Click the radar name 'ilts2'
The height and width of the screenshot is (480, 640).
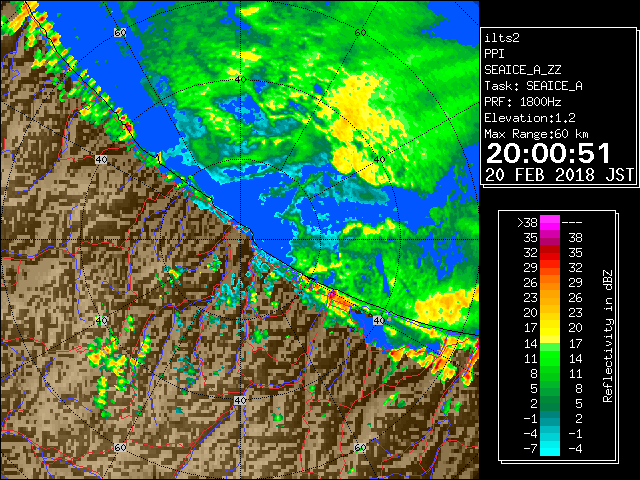click(502, 38)
